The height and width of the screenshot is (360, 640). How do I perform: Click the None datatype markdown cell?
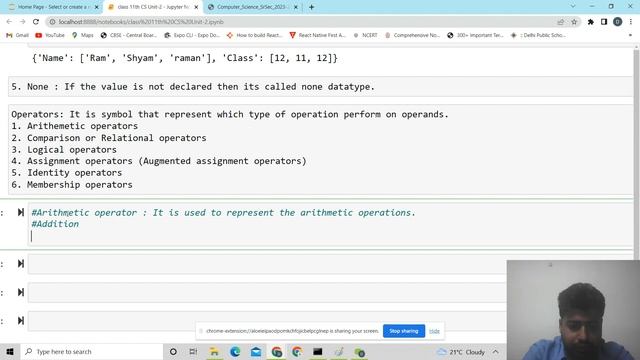point(320,87)
